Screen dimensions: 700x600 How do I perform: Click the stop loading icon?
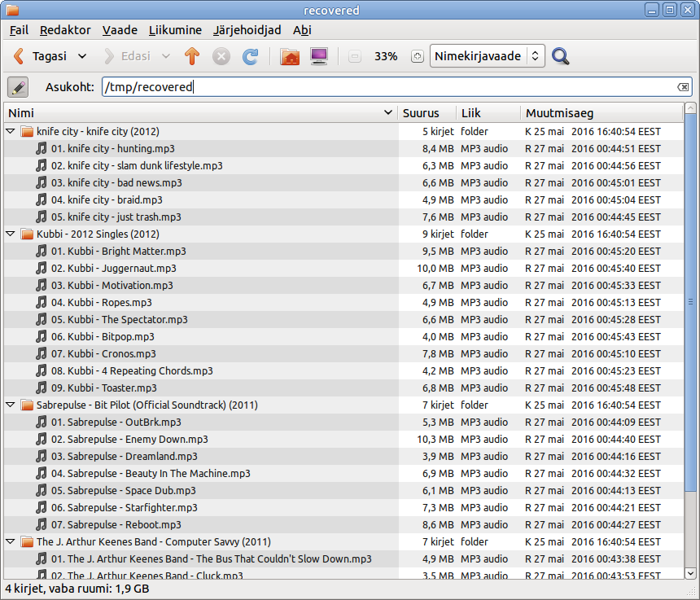[221, 56]
